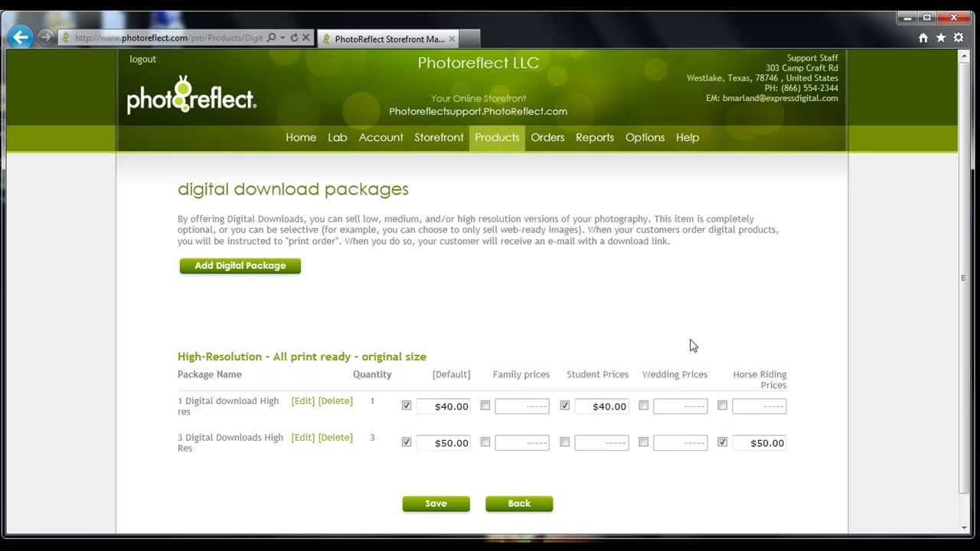Click the Add Digital Package button
This screenshot has height=551, width=980.
pyautogui.click(x=240, y=266)
